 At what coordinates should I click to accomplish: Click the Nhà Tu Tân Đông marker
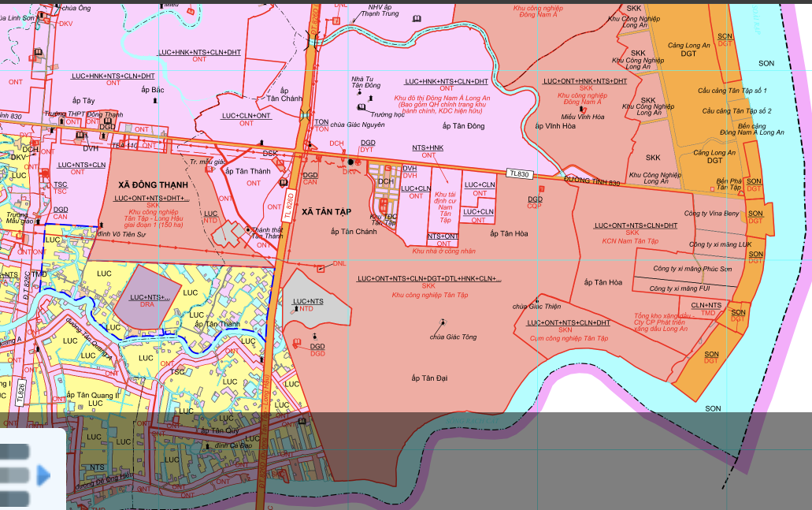361,79
